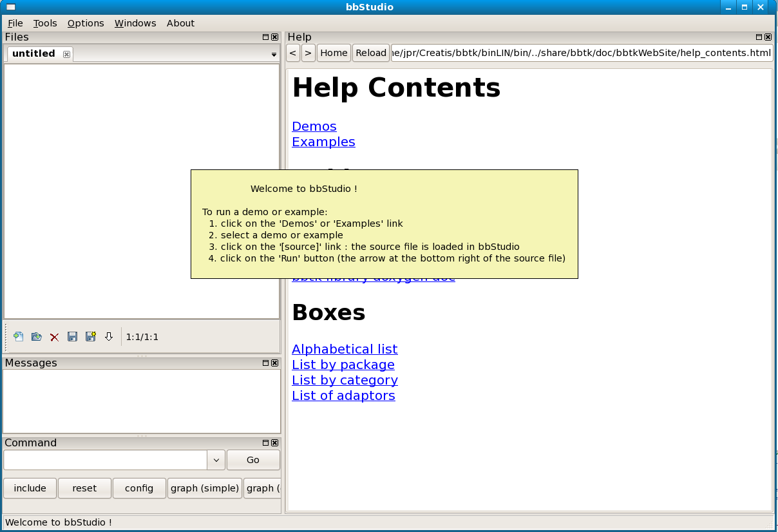This screenshot has height=532, width=778.
Task: Click the Save As floppy icon with star
Action: [91, 336]
